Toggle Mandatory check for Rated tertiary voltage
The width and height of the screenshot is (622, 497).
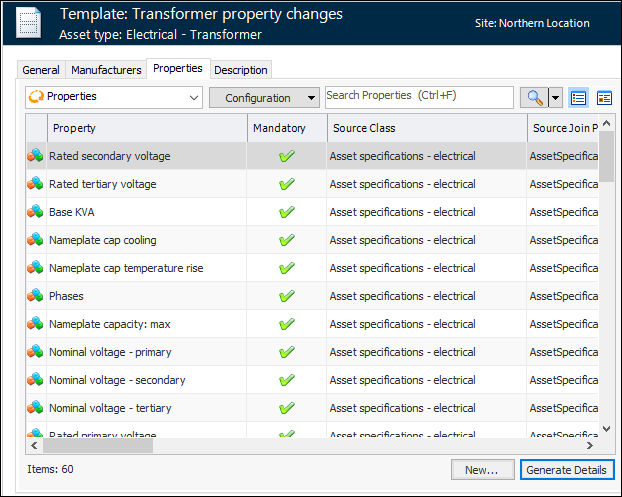pyautogui.click(x=287, y=184)
